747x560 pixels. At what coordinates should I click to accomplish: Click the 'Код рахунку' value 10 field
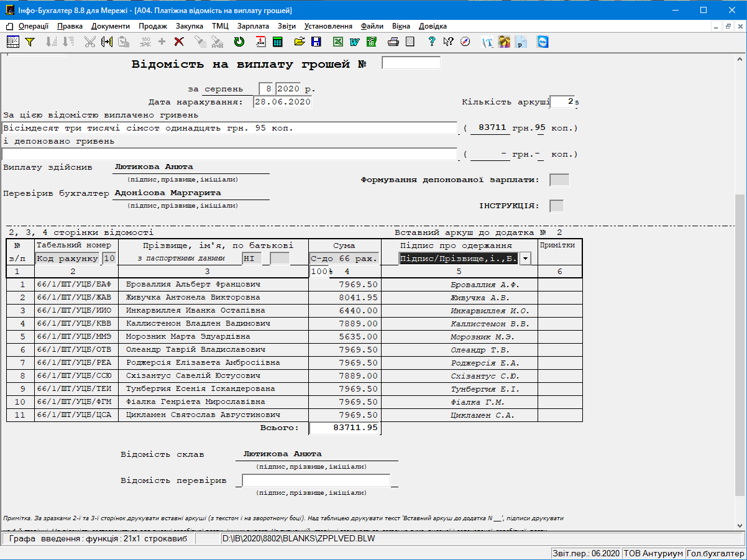coord(109,258)
